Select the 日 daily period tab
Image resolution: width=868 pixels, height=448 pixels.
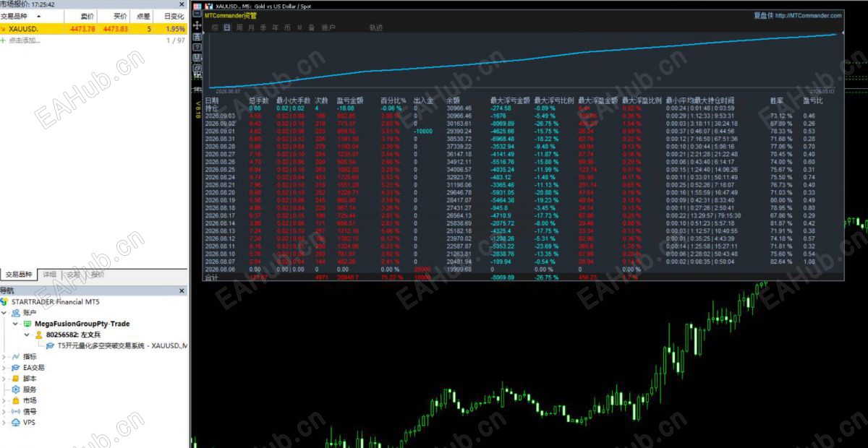pyautogui.click(x=227, y=28)
